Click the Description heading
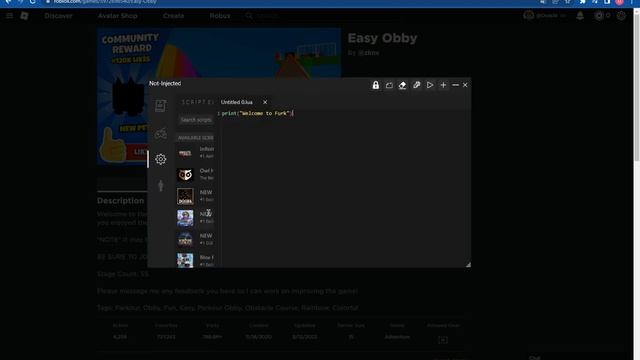This screenshot has height=360, width=640. [120, 201]
